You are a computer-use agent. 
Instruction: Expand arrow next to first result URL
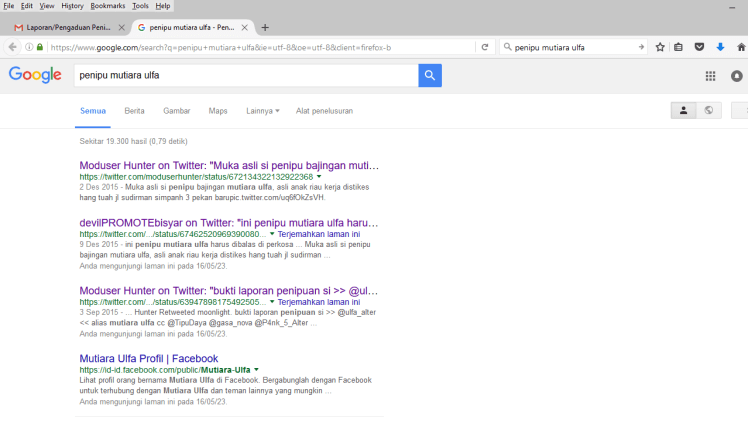[x=319, y=177]
